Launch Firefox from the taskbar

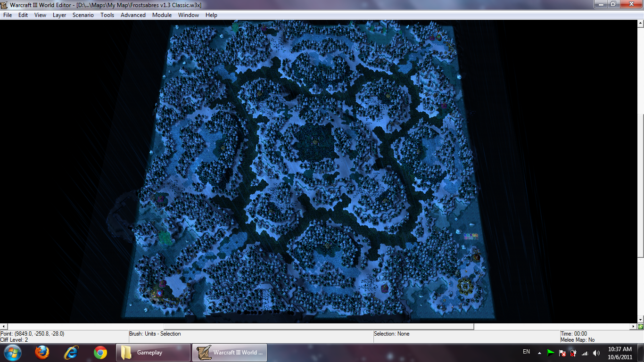(42, 353)
